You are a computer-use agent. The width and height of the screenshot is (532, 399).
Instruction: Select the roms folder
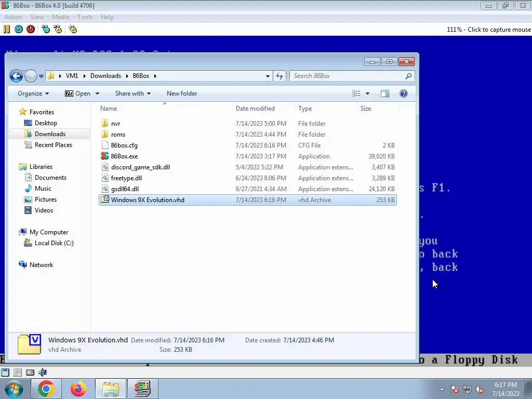click(248, 135)
